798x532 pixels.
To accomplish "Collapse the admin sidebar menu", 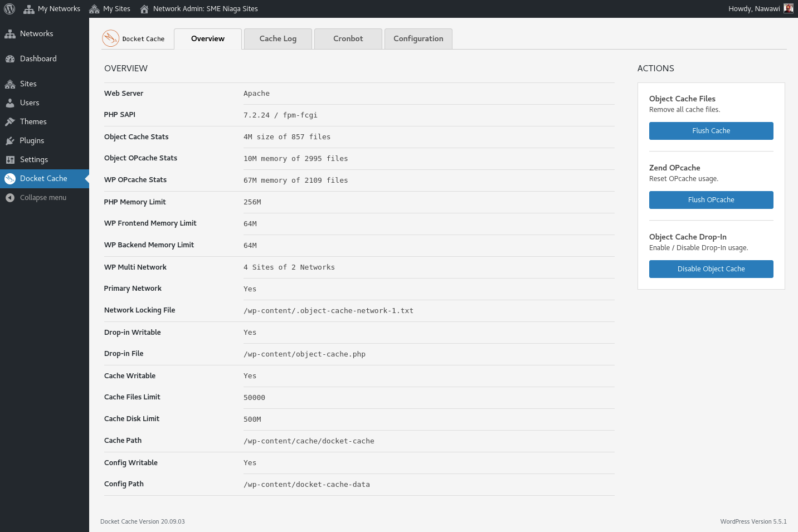I will (10, 197).
